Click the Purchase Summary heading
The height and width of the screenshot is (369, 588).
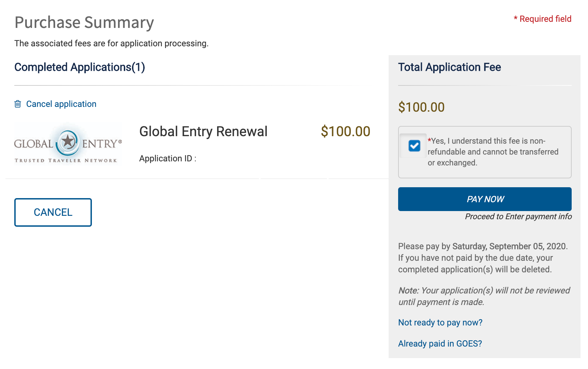click(84, 22)
